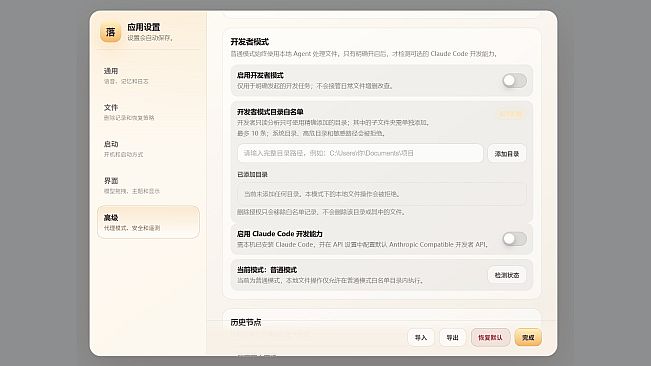Switch to the 界面 settings section
The width and height of the screenshot is (651, 366).
coord(148,185)
